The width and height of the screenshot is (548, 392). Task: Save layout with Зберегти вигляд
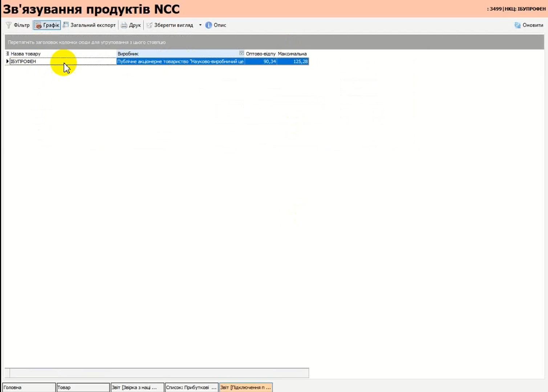[170, 25]
